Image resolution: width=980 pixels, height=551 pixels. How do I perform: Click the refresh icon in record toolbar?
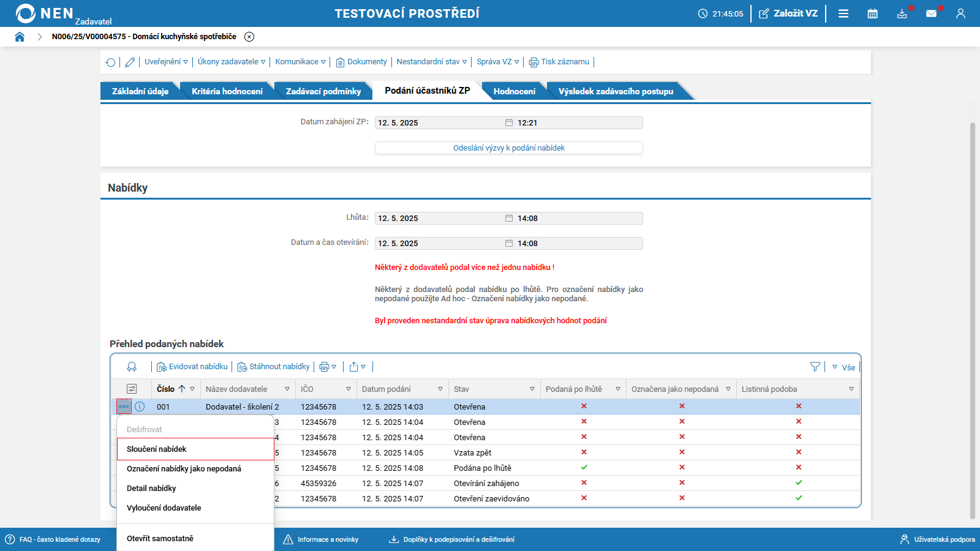point(110,62)
